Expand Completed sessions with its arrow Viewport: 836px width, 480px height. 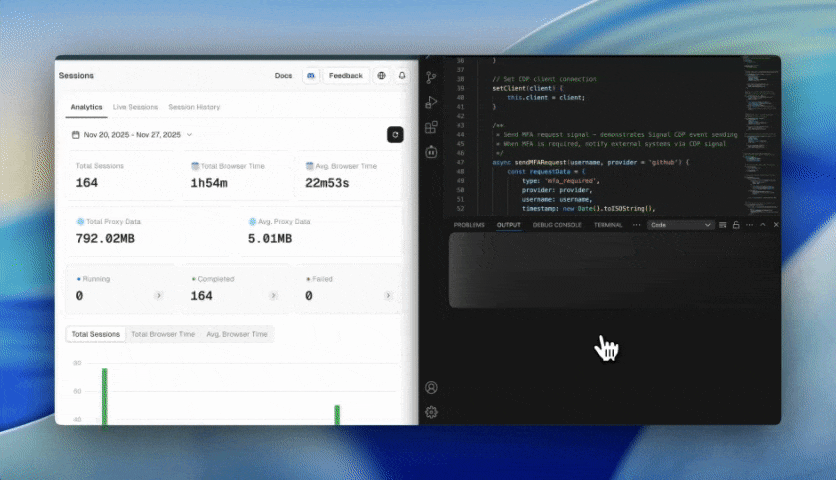273,295
